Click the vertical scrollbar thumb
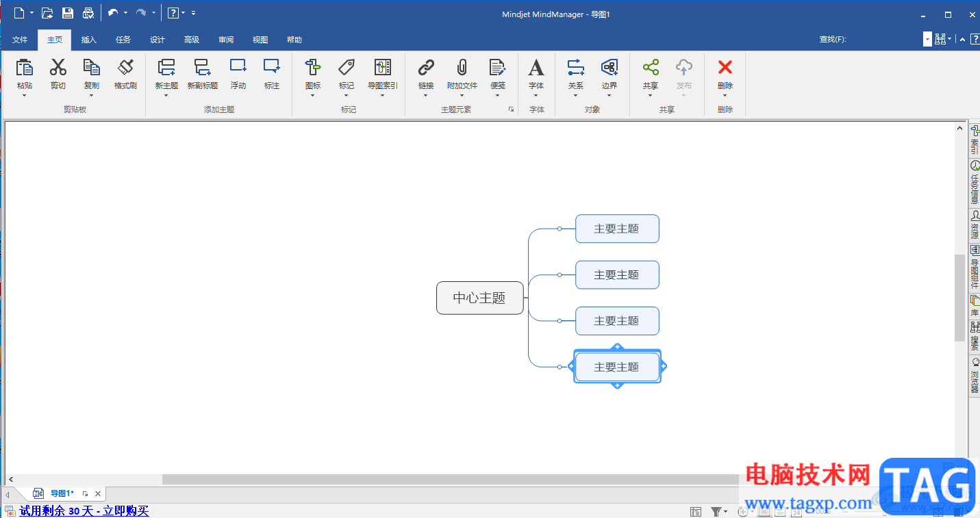The width and height of the screenshot is (980, 518). click(x=959, y=298)
